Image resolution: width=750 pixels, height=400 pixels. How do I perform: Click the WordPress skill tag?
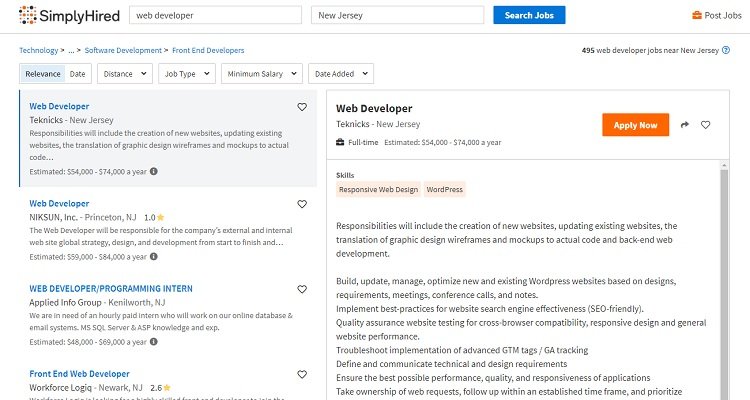[x=444, y=189]
